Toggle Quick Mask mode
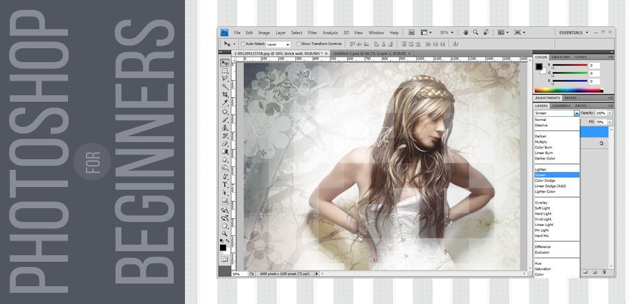The height and width of the screenshot is (304, 644). click(x=225, y=259)
